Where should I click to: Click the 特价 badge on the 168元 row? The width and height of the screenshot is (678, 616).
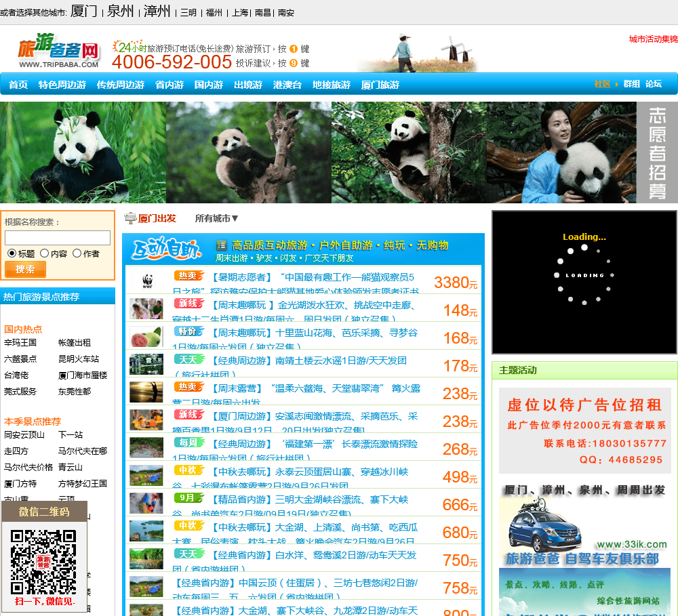189,331
